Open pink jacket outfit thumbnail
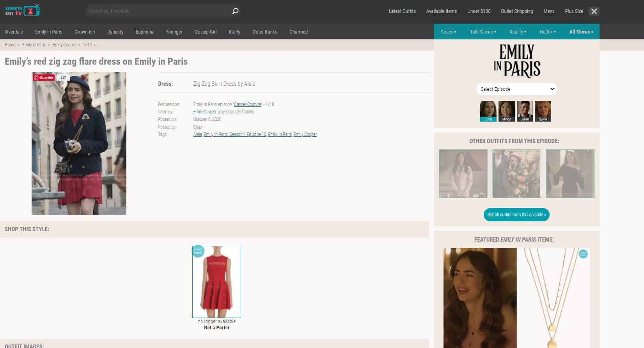The width and height of the screenshot is (644, 348). tap(463, 173)
